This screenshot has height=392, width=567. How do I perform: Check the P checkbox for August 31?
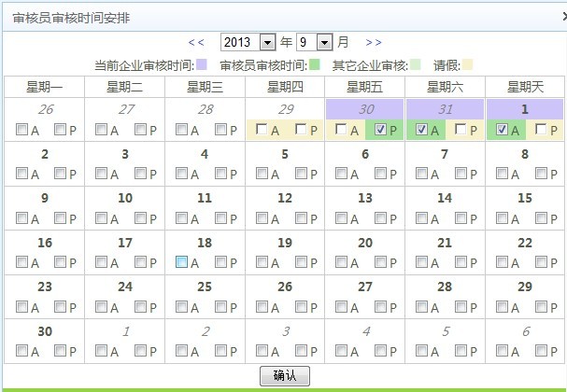(x=461, y=129)
